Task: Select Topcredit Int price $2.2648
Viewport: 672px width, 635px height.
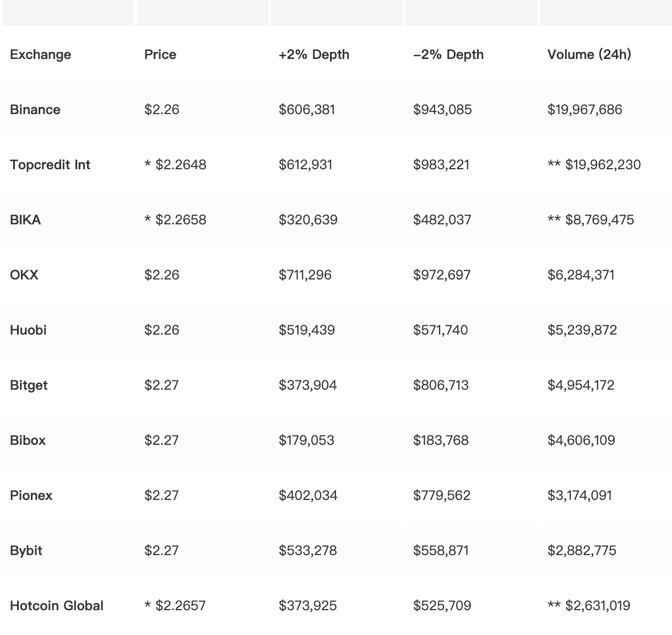Action: pos(181,165)
